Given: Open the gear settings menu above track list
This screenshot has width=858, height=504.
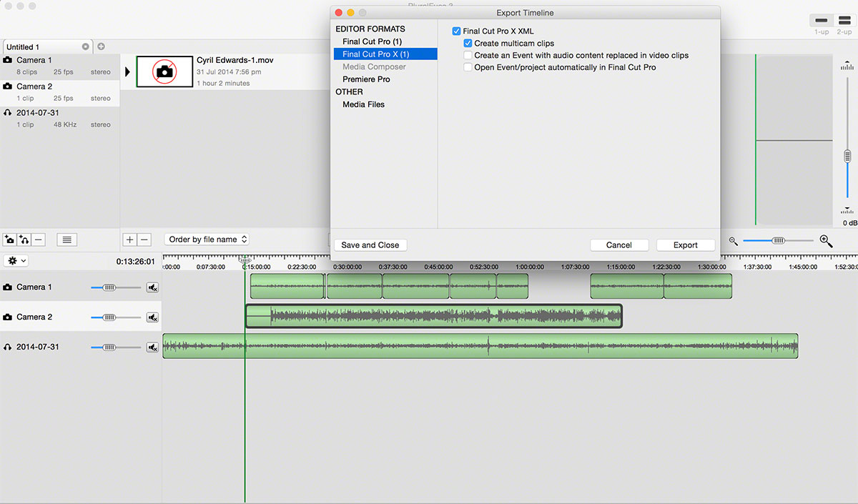Looking at the screenshot, I should pos(16,261).
